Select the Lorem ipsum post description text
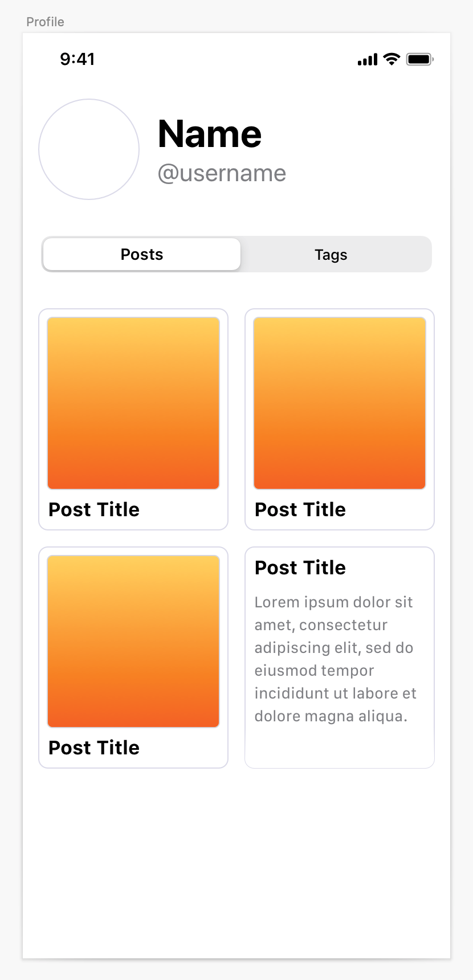 [x=335, y=659]
